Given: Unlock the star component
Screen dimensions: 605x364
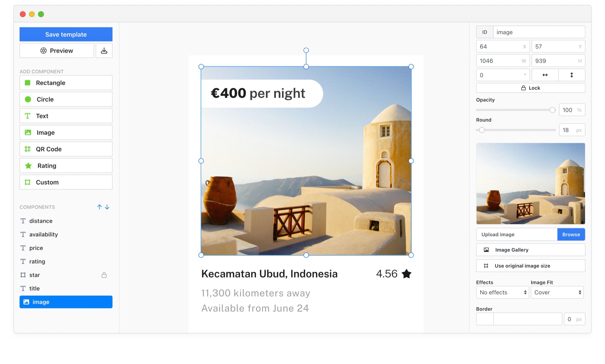Looking at the screenshot, I should [x=104, y=275].
